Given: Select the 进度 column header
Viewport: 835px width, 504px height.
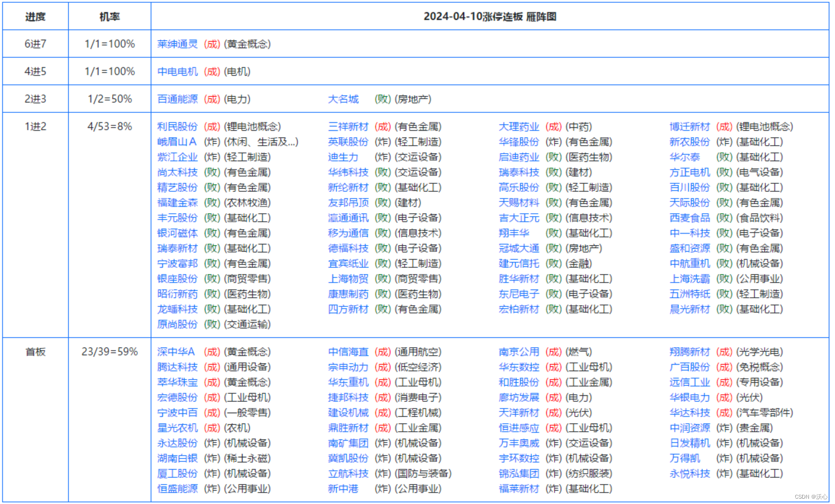Looking at the screenshot, I should [35, 16].
